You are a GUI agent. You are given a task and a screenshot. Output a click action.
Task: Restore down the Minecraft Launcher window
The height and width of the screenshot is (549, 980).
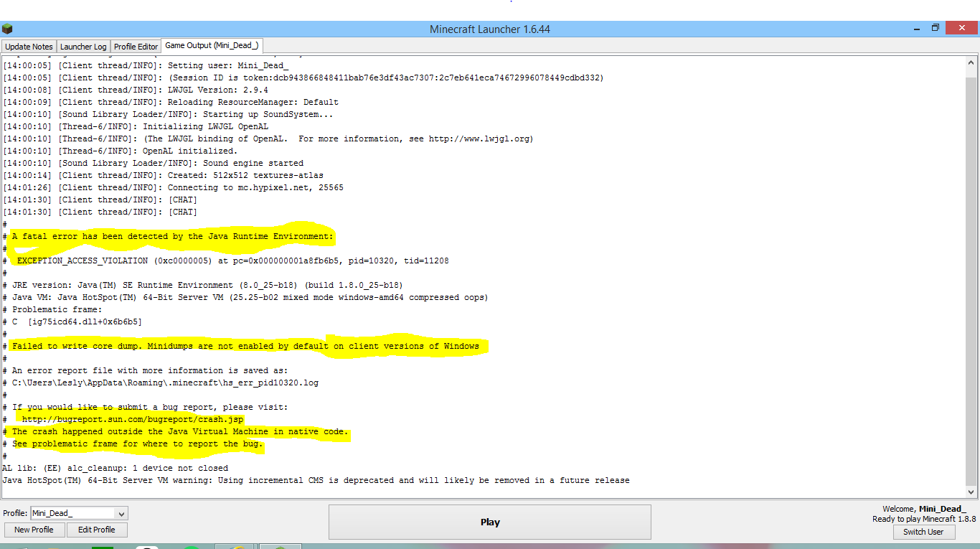click(x=936, y=28)
